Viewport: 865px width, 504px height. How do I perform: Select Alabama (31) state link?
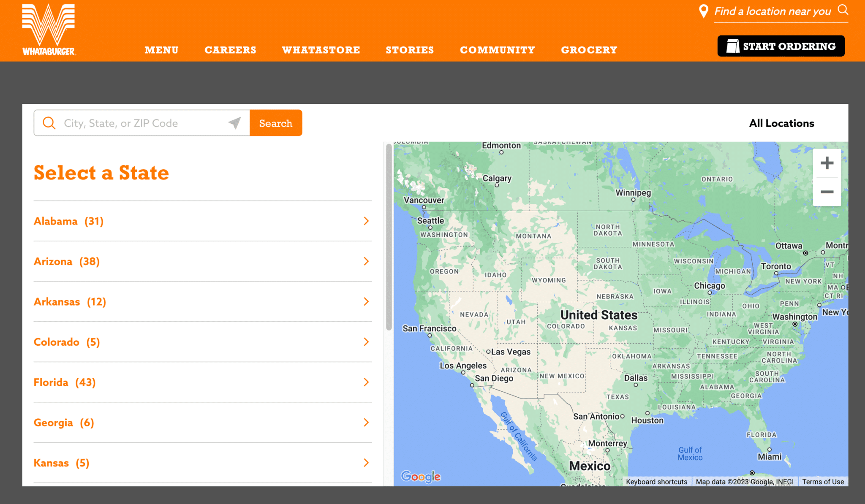[68, 221]
